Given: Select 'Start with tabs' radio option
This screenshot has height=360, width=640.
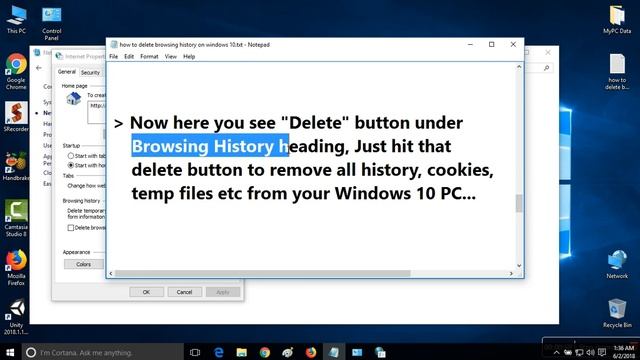Looking at the screenshot, I should click(x=71, y=156).
